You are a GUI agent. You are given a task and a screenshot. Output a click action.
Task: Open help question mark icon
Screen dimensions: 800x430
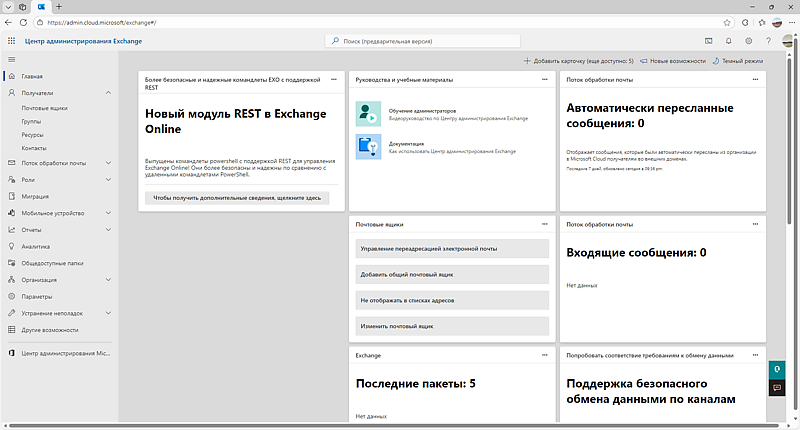768,41
